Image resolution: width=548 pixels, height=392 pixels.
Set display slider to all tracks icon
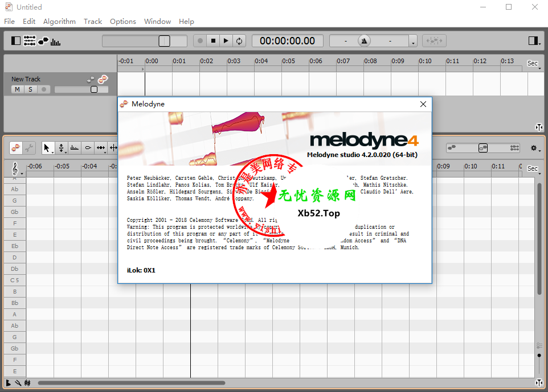[514, 148]
